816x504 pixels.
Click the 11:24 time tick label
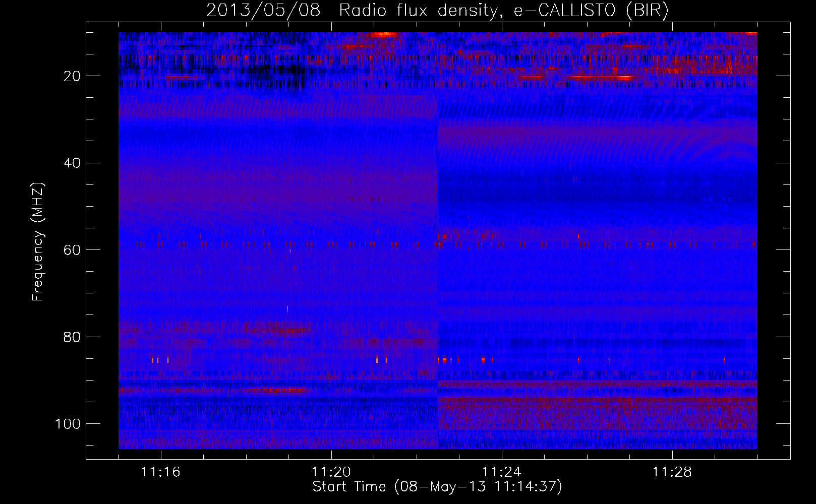[x=502, y=472]
